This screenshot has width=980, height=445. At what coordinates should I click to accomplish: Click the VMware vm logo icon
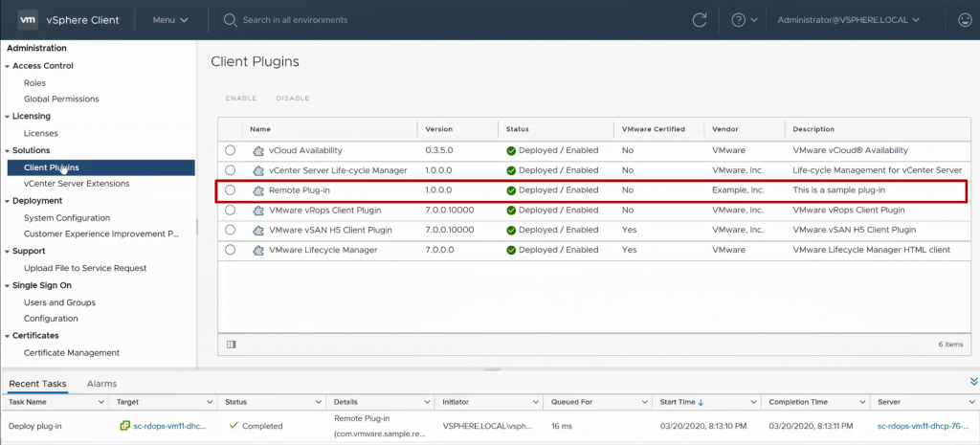point(29,19)
